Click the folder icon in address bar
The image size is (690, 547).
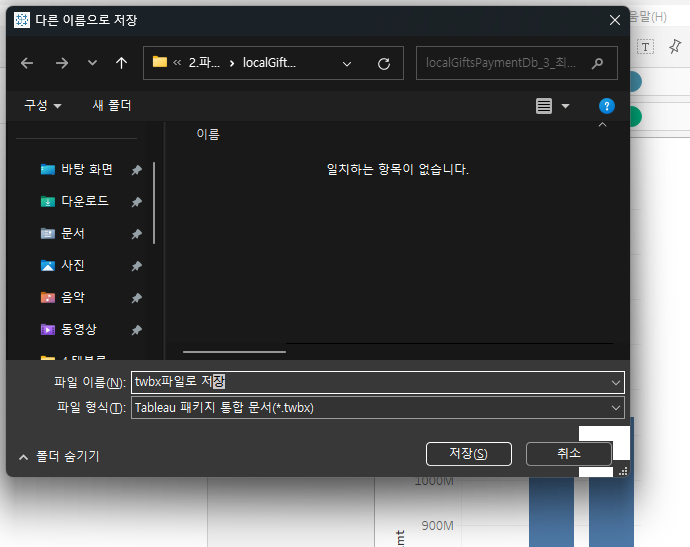(x=160, y=62)
